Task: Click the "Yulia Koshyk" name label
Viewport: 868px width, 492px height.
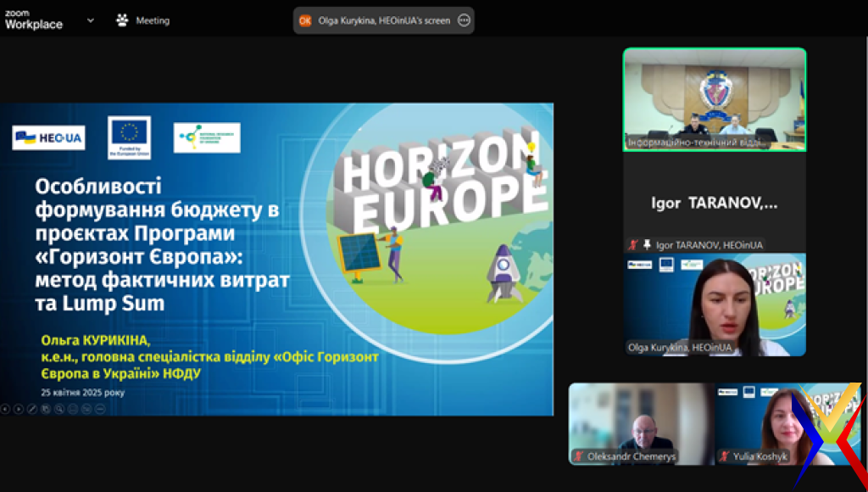Action: (760, 456)
